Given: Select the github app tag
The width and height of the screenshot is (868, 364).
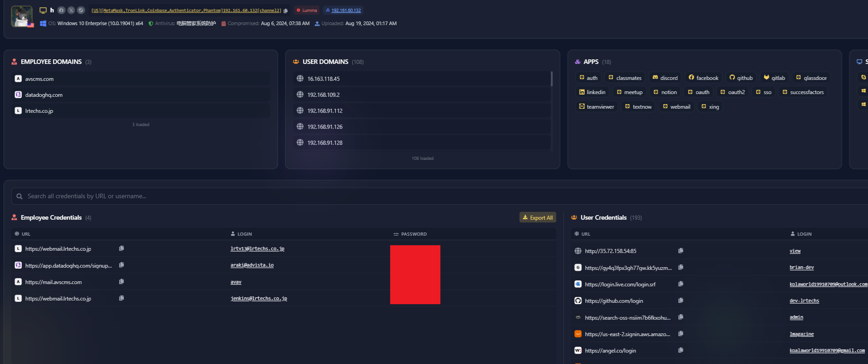Looking at the screenshot, I should tap(741, 78).
